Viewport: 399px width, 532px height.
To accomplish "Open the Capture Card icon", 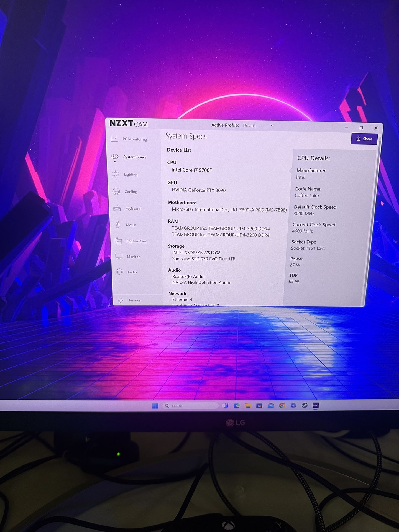I will point(118,241).
